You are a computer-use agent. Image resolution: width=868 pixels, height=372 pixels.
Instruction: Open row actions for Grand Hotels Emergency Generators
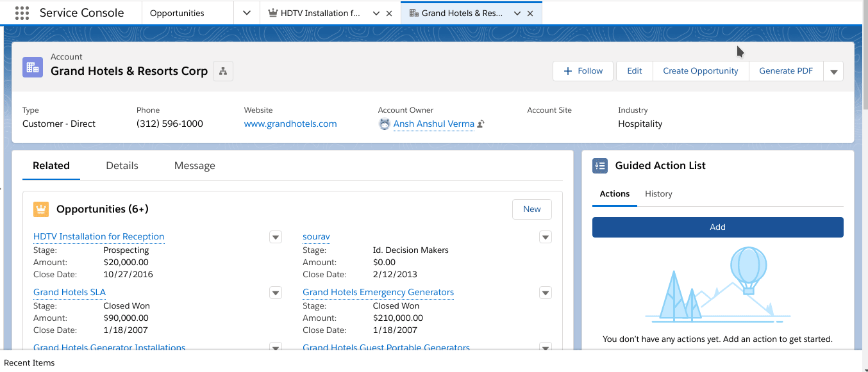coord(546,293)
